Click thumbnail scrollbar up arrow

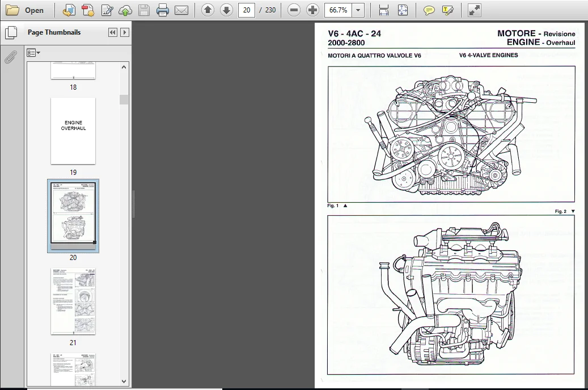point(124,67)
